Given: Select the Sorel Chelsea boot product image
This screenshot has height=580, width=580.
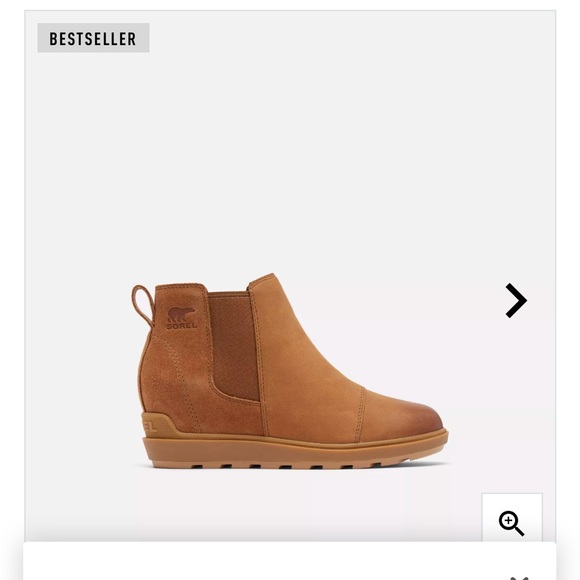Looking at the screenshot, I should pyautogui.click(x=290, y=371).
